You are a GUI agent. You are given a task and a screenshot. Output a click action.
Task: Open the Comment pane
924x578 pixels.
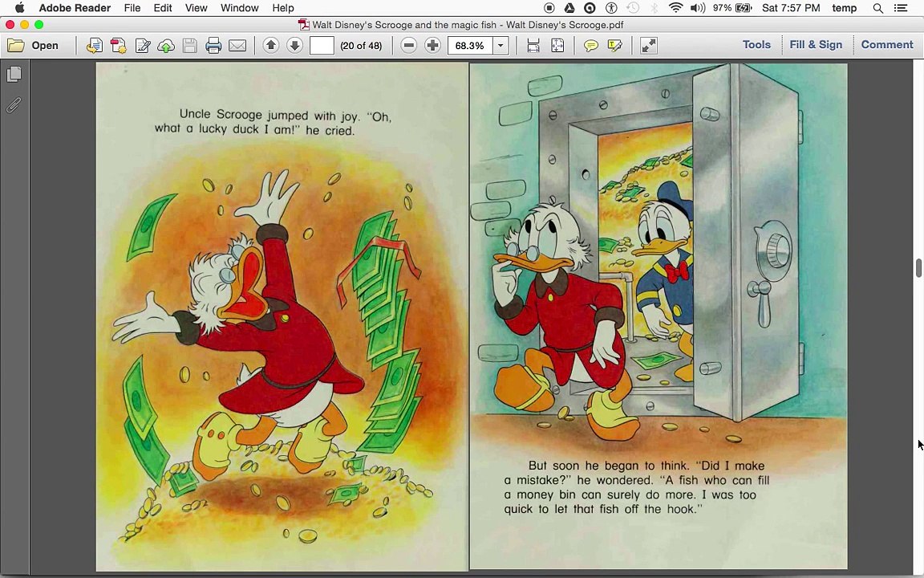pos(887,45)
